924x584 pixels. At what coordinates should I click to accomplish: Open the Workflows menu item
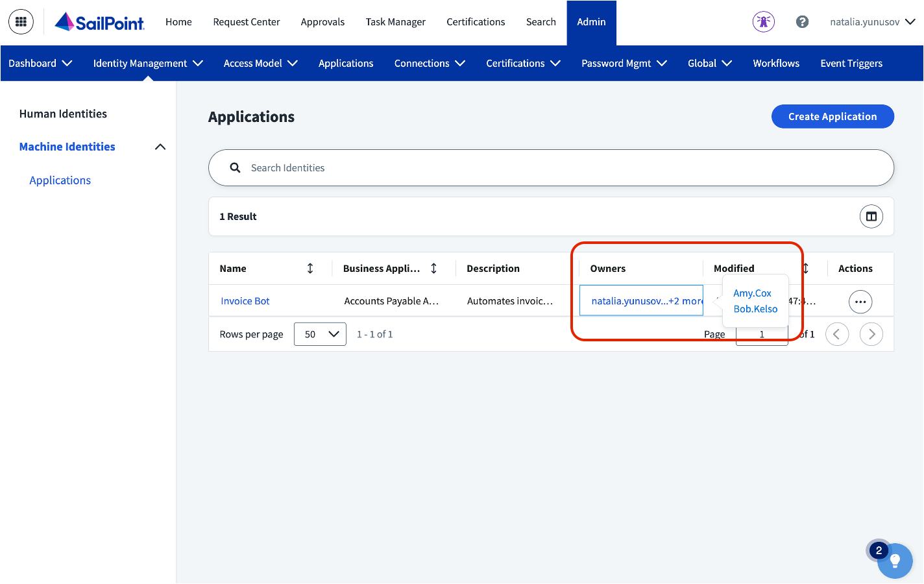coord(776,64)
